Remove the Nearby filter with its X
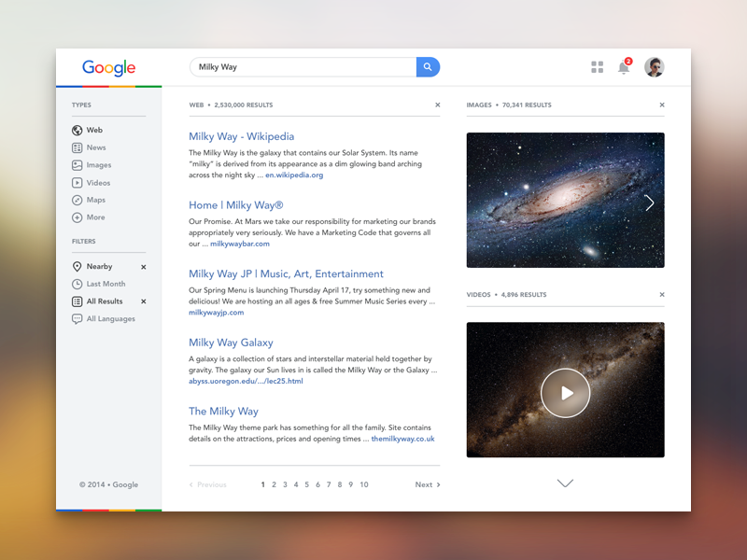The image size is (747, 560). pyautogui.click(x=144, y=267)
